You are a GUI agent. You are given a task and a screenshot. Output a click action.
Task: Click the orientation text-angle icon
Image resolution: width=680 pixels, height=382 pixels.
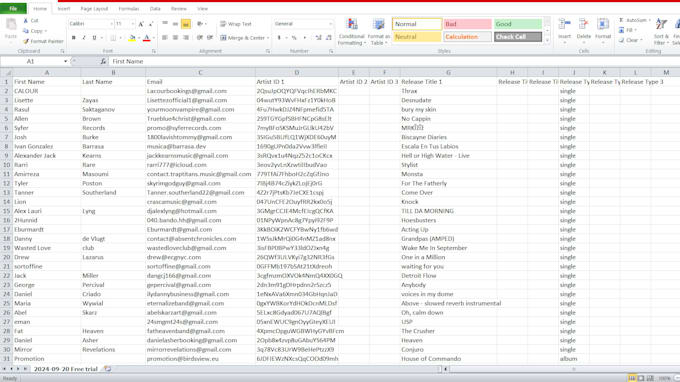coord(199,24)
